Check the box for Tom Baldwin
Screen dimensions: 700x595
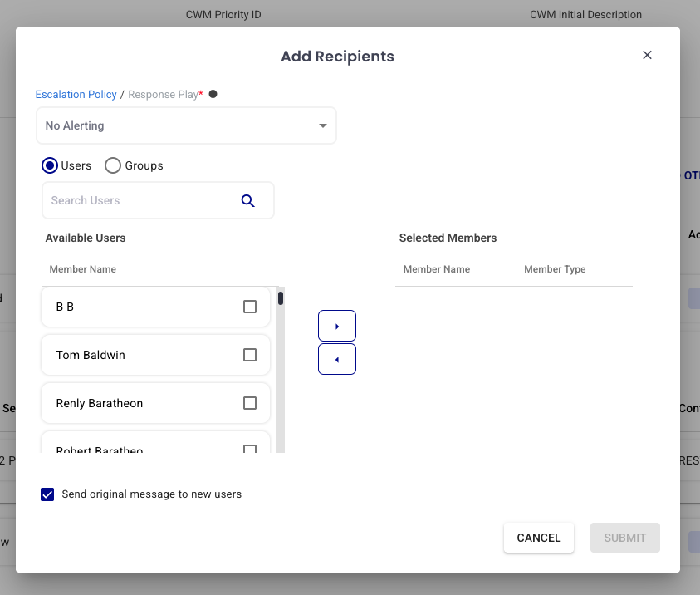click(x=250, y=355)
